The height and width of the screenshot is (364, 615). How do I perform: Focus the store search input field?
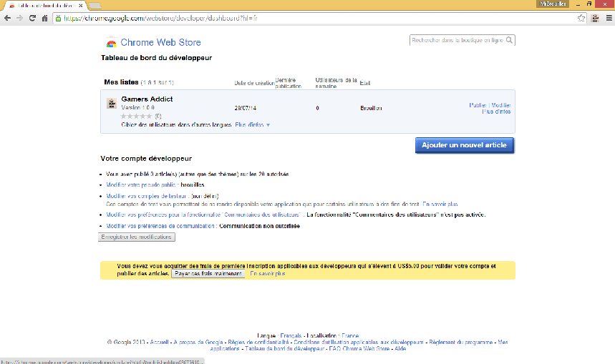pos(457,41)
